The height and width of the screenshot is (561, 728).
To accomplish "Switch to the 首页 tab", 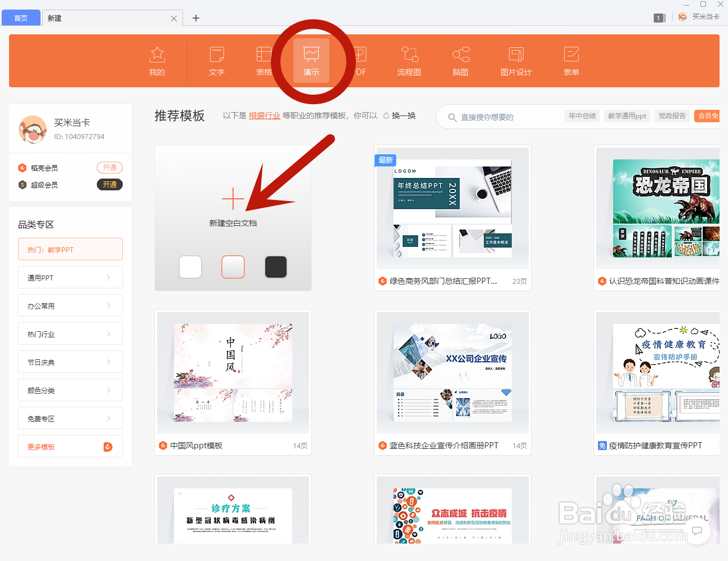I will pos(21,18).
